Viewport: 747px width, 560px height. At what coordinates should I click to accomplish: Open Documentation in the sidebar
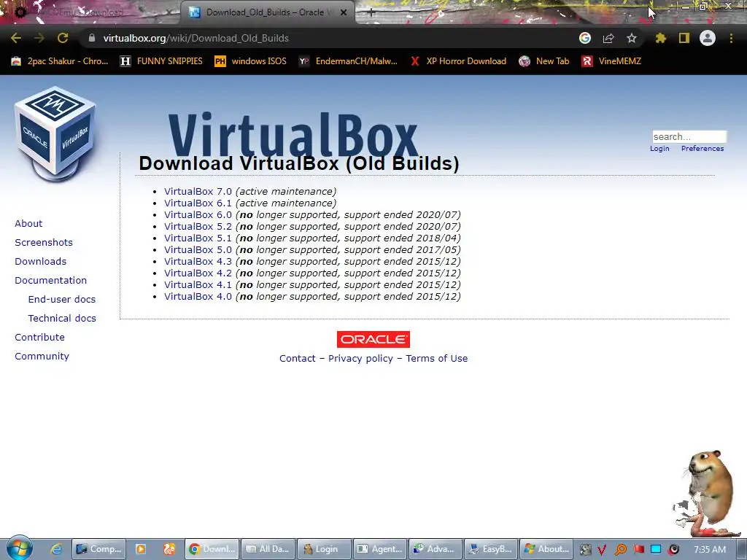pos(51,281)
